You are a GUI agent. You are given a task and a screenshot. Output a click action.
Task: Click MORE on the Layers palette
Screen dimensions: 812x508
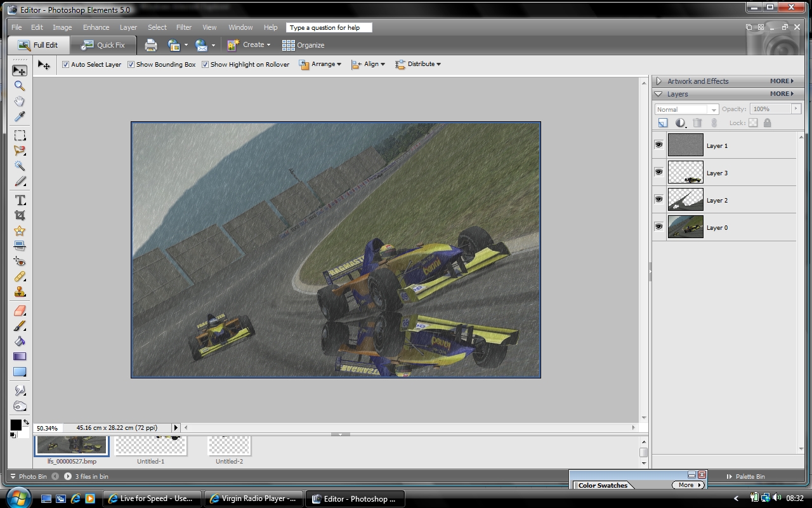(782, 94)
